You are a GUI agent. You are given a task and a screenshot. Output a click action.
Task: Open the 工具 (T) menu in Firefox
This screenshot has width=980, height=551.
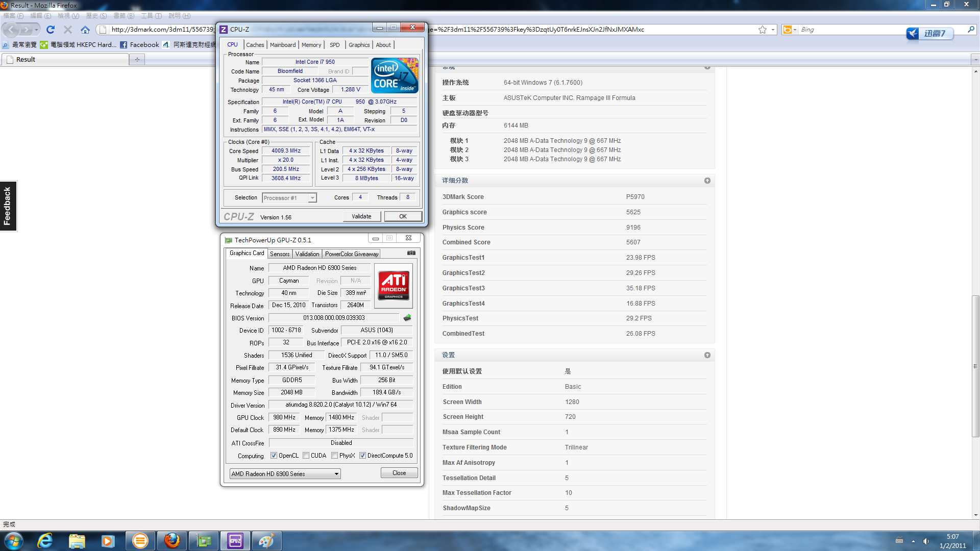(151, 15)
